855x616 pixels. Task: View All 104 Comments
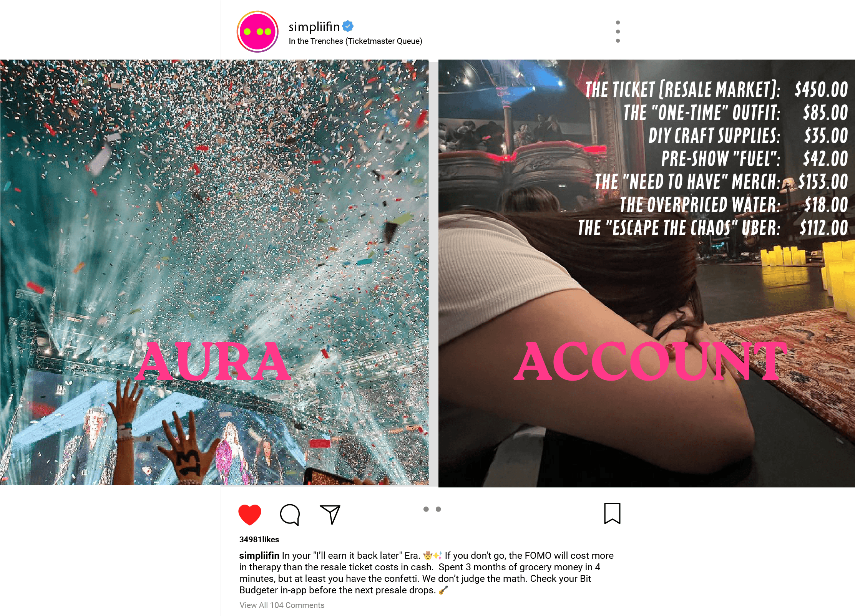282,605
